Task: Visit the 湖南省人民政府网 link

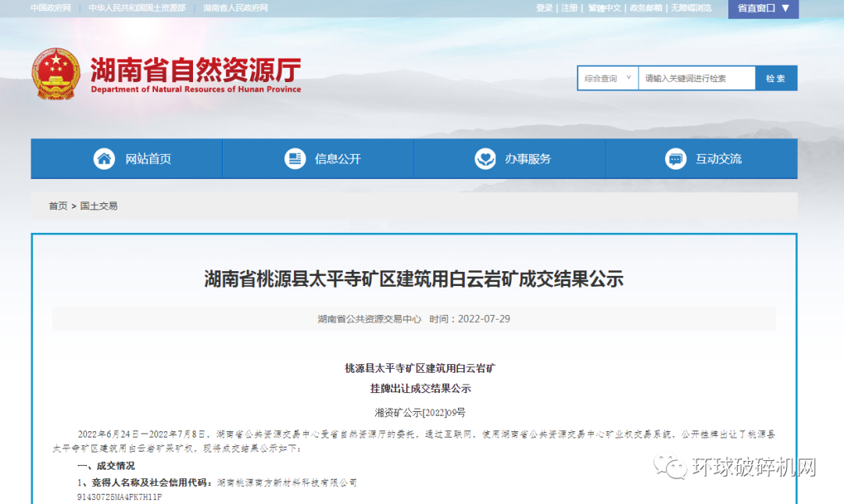Action: (x=235, y=8)
